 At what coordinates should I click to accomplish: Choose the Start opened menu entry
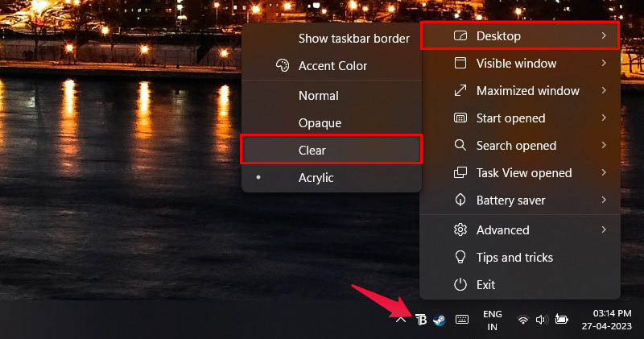click(x=520, y=118)
